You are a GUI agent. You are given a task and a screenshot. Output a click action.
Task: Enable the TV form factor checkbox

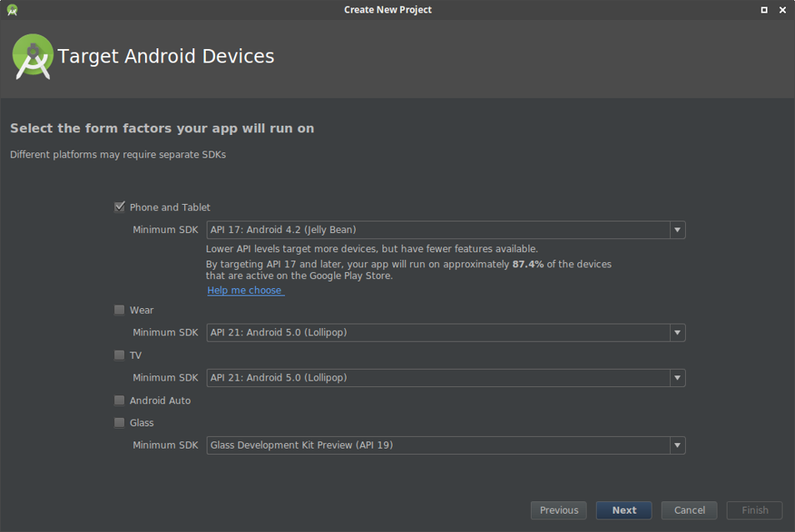(119, 355)
